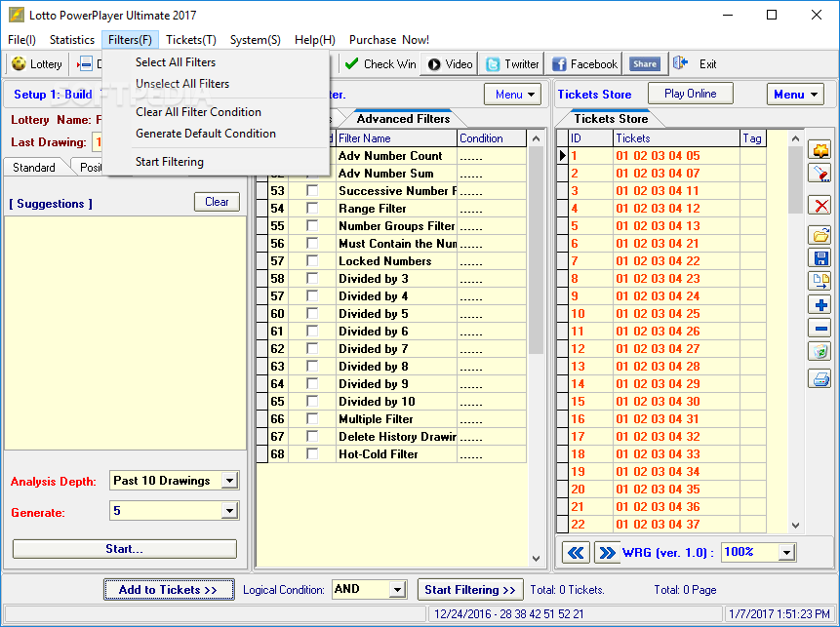Click the tickets list vertical scrollbar thumb
The width and height of the screenshot is (840, 627).
[x=795, y=179]
